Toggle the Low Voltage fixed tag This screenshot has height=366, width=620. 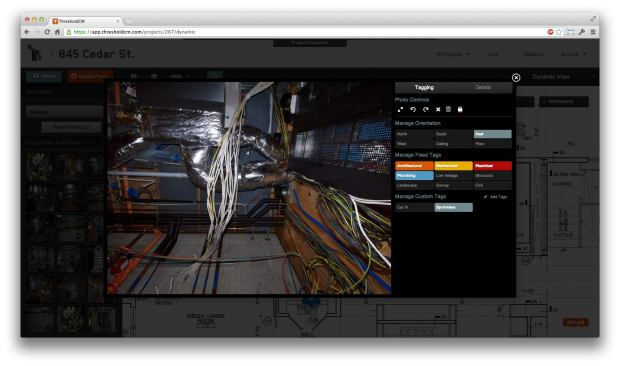click(453, 175)
